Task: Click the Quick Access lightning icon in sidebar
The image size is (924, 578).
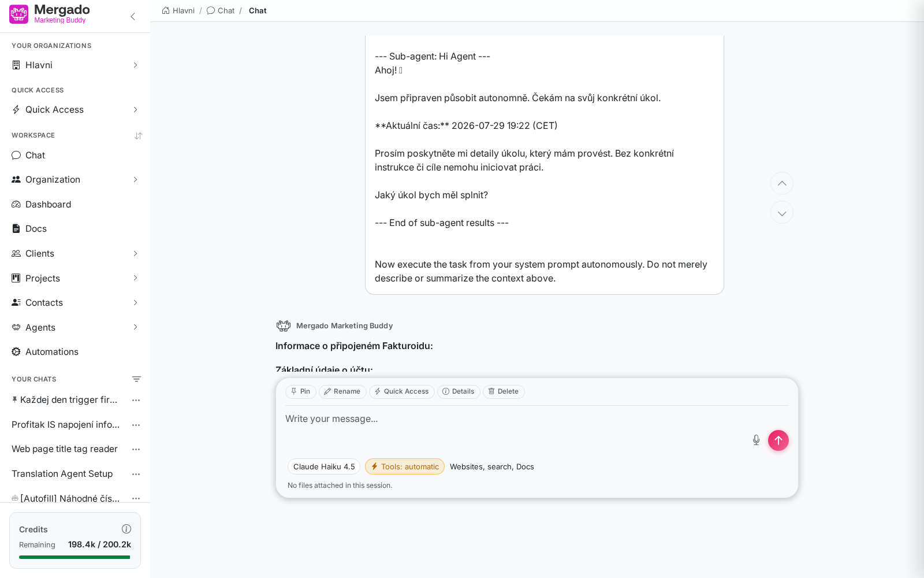Action: (x=16, y=110)
